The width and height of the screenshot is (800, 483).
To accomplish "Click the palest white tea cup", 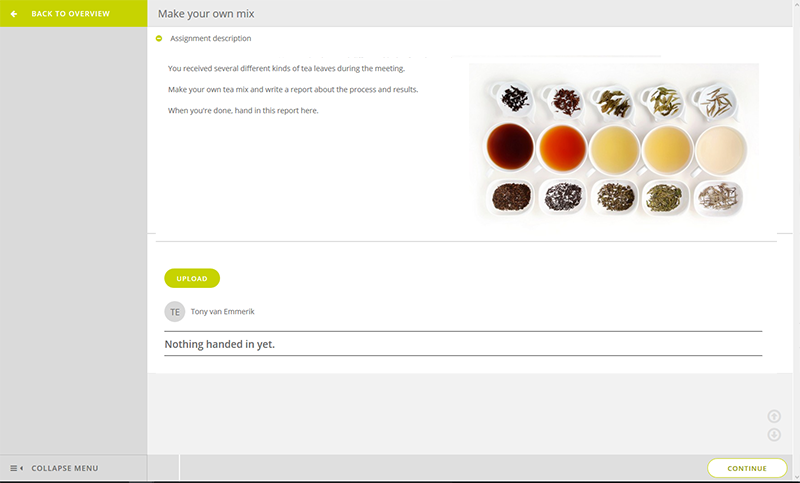I will [x=720, y=150].
